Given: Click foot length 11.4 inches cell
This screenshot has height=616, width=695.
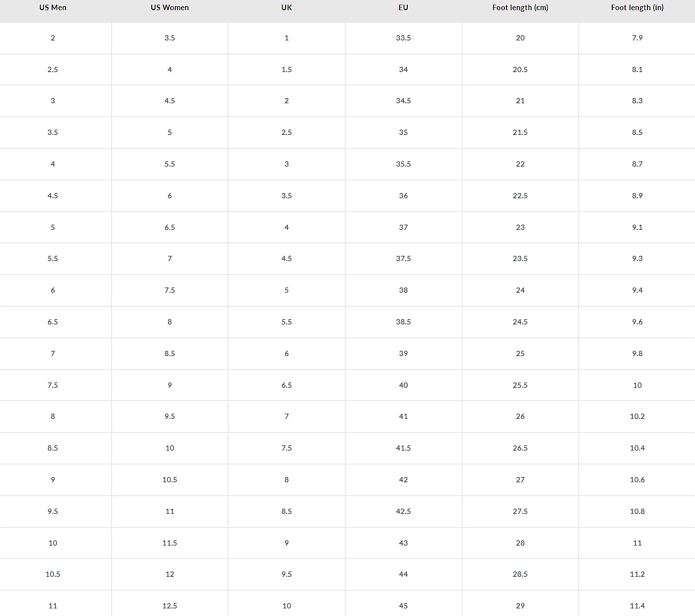Looking at the screenshot, I should point(637,606).
